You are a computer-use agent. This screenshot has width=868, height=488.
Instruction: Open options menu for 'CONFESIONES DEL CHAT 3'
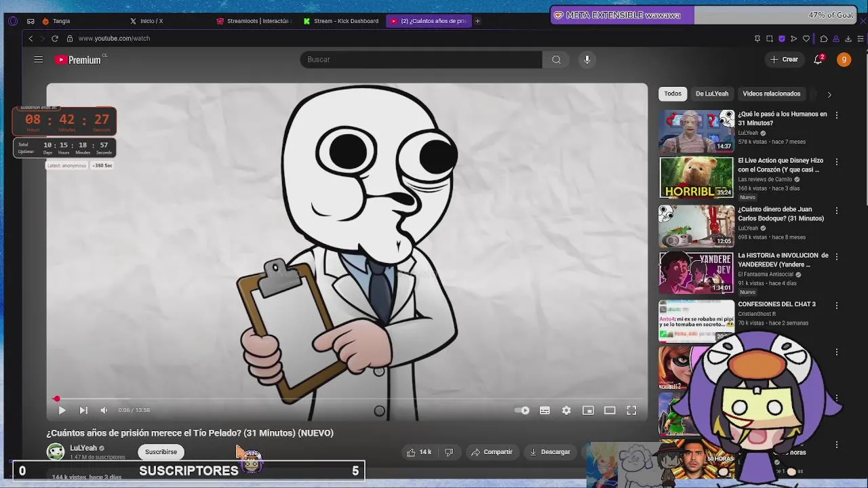click(x=837, y=306)
